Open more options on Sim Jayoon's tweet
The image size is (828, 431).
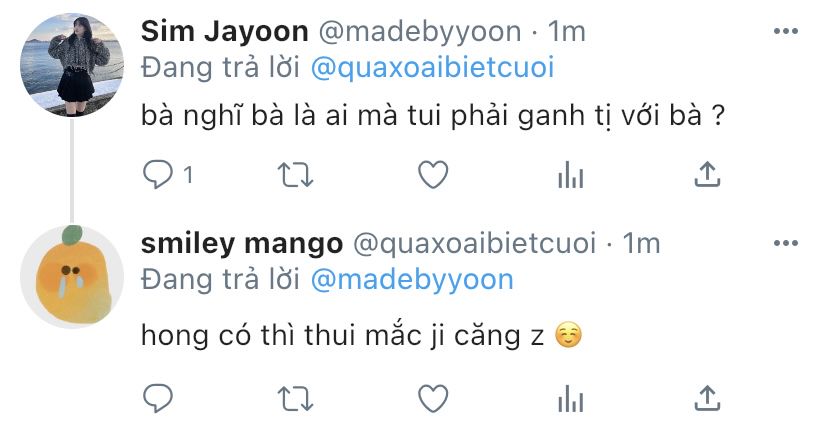point(786,31)
